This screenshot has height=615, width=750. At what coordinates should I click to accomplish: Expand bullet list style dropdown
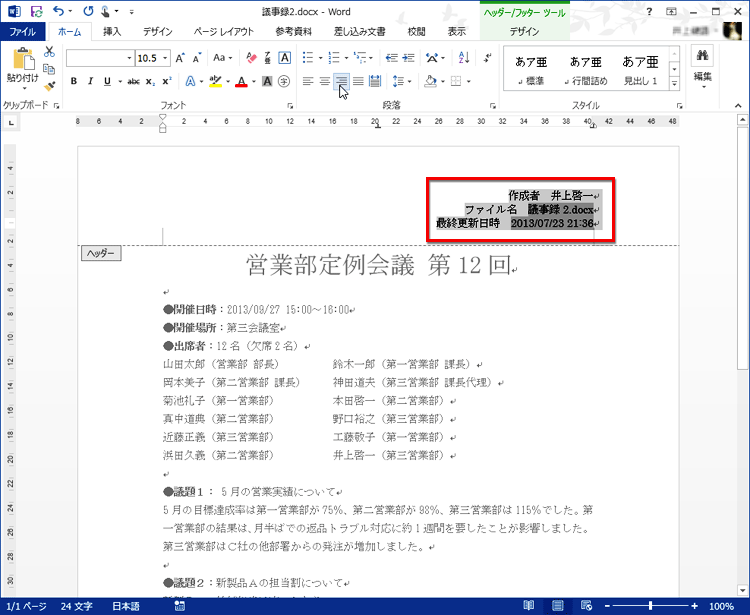(320, 58)
